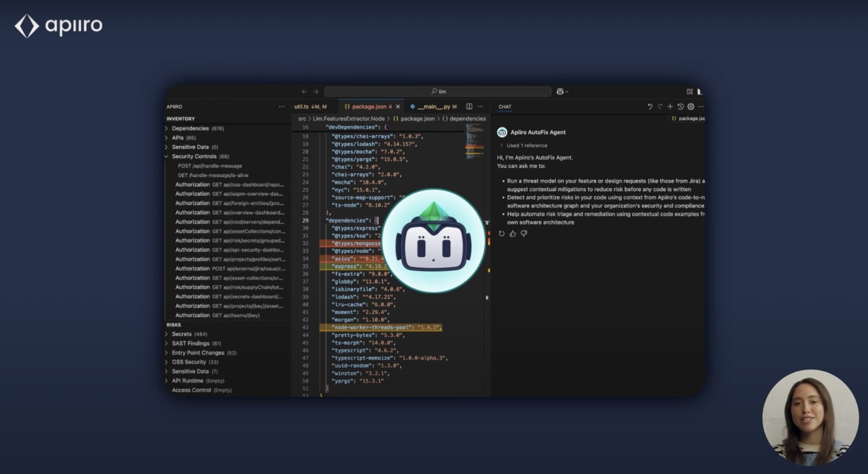Image resolution: width=868 pixels, height=474 pixels.
Task: Click the split editor right icon
Action: 469,107
